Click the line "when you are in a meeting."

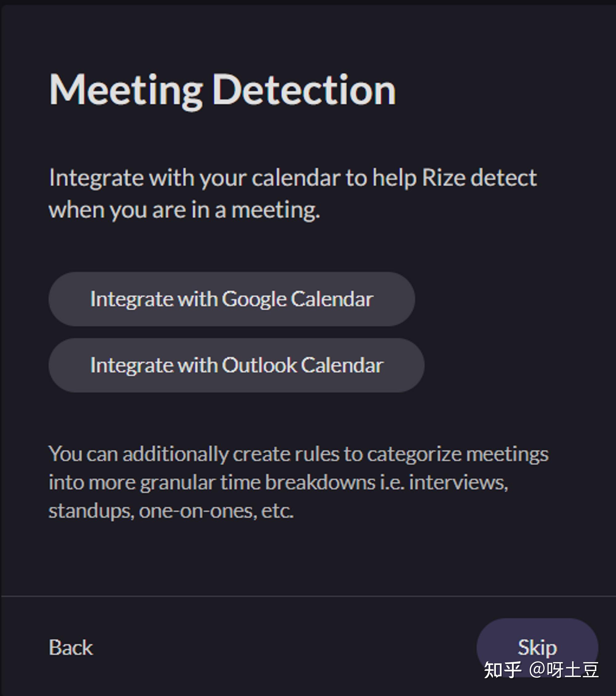pyautogui.click(x=184, y=210)
